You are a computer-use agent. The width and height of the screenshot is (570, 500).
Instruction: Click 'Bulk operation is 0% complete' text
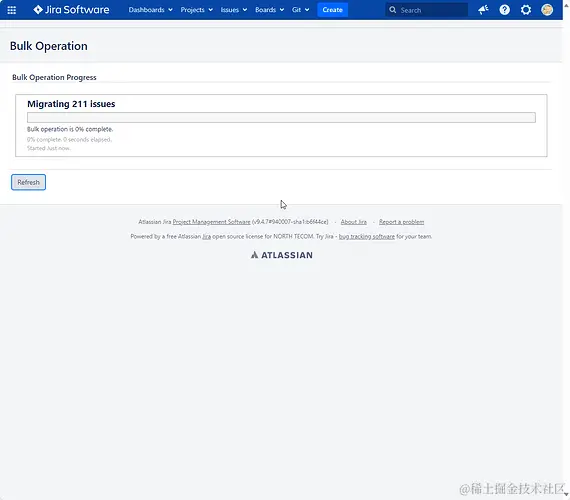(70, 129)
